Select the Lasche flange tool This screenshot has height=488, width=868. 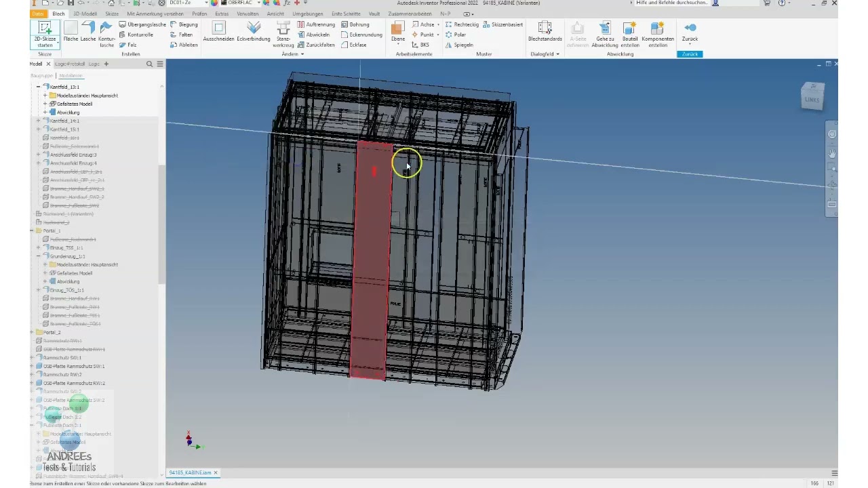point(88,31)
